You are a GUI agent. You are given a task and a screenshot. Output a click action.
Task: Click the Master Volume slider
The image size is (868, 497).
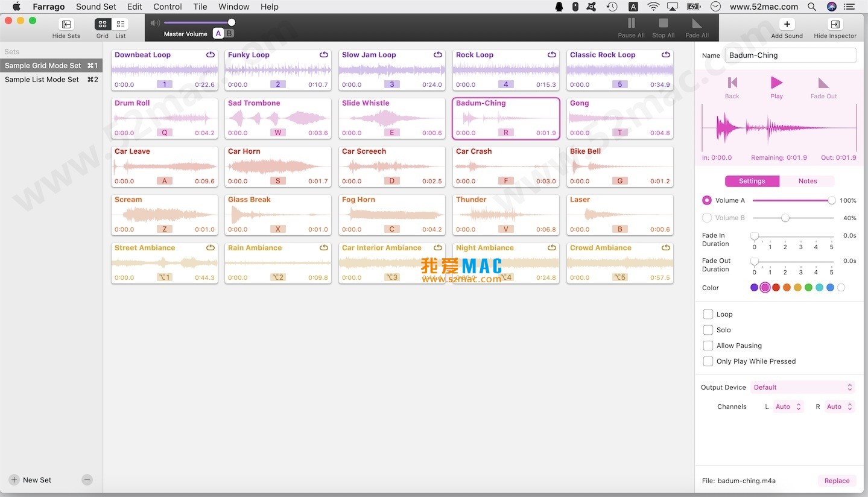(199, 22)
